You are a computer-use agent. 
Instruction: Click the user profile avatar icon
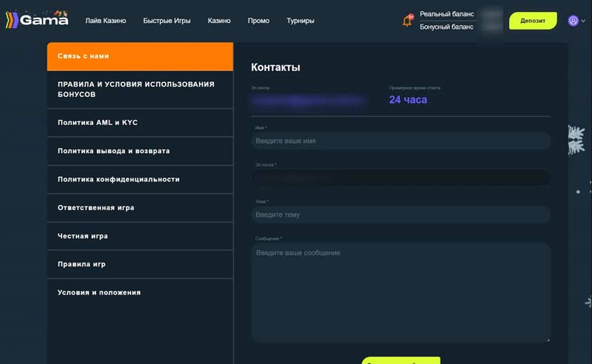click(x=573, y=21)
